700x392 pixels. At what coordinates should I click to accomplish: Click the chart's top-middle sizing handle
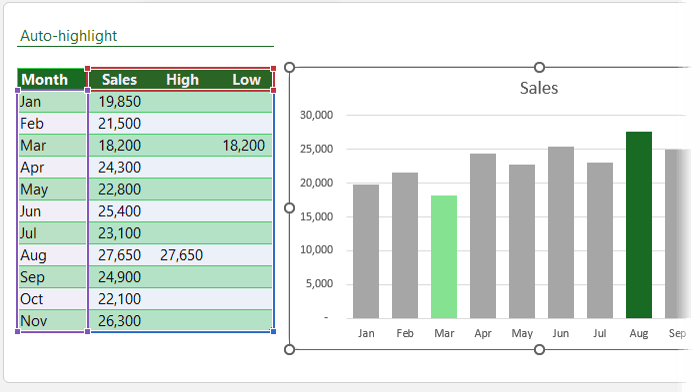[x=539, y=67]
